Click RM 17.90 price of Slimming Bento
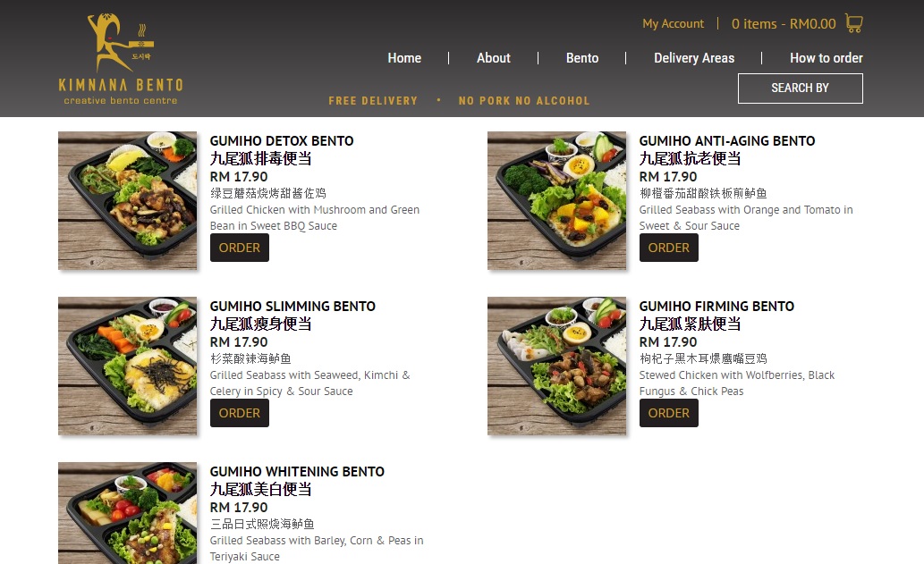 point(239,342)
